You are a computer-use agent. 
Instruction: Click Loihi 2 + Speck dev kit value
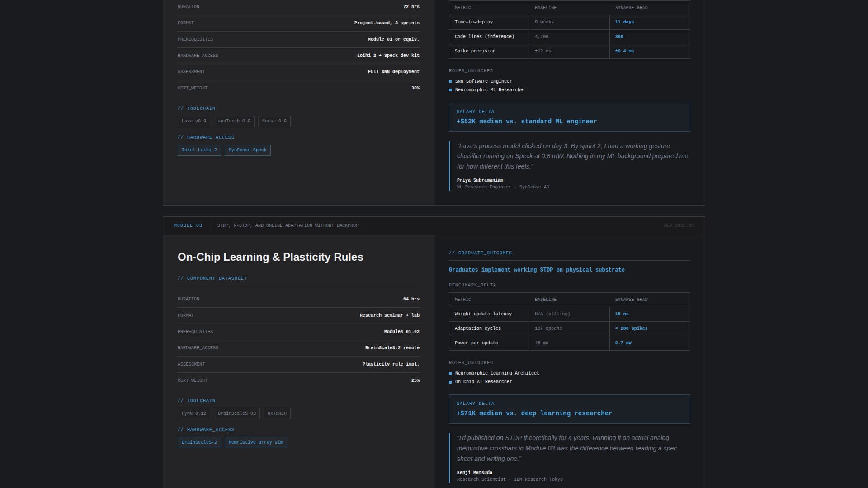coord(388,56)
